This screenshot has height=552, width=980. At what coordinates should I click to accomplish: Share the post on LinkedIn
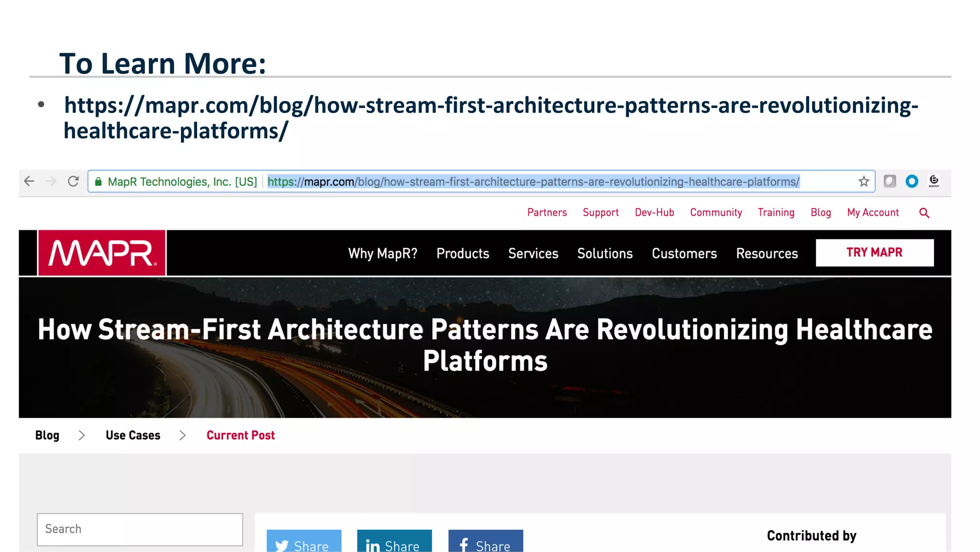(394, 541)
